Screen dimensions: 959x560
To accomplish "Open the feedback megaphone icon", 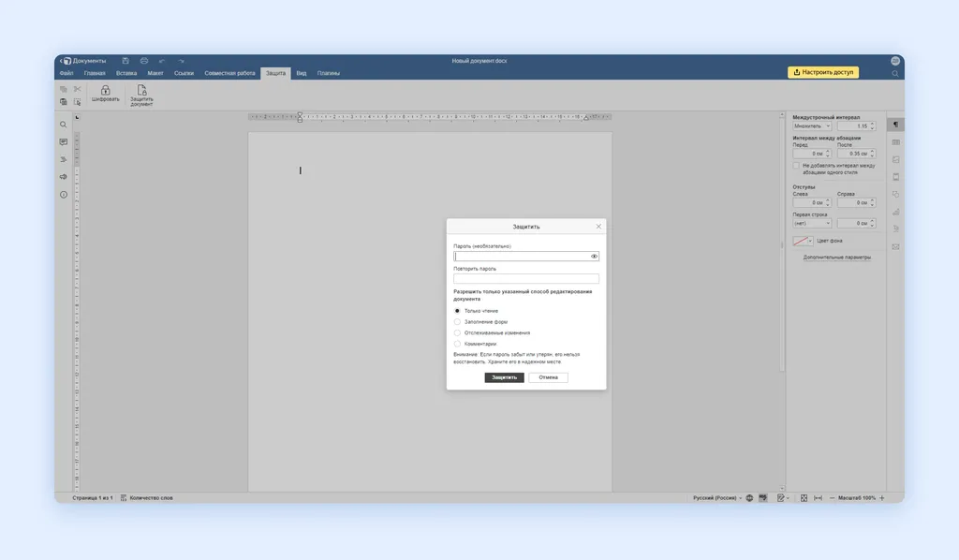I will (64, 177).
